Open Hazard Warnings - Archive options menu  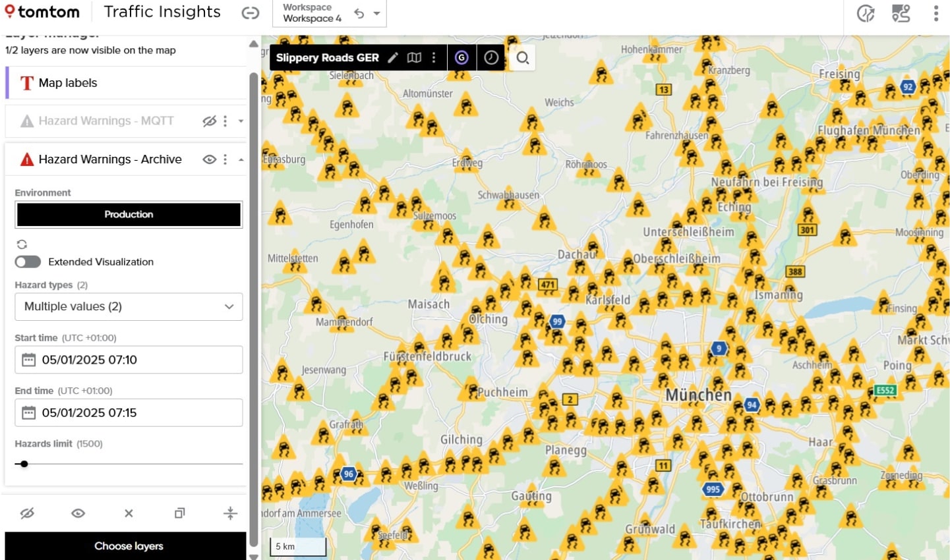click(225, 159)
